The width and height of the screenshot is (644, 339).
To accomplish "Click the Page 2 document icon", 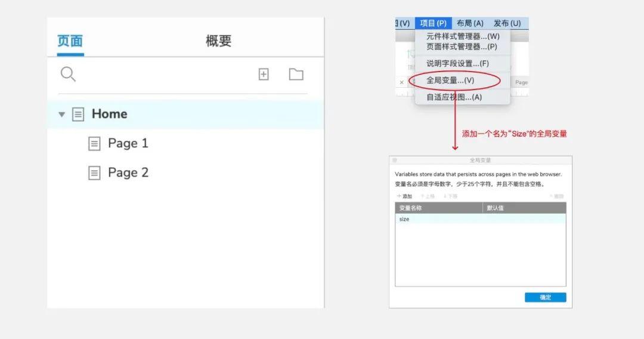I will click(94, 173).
